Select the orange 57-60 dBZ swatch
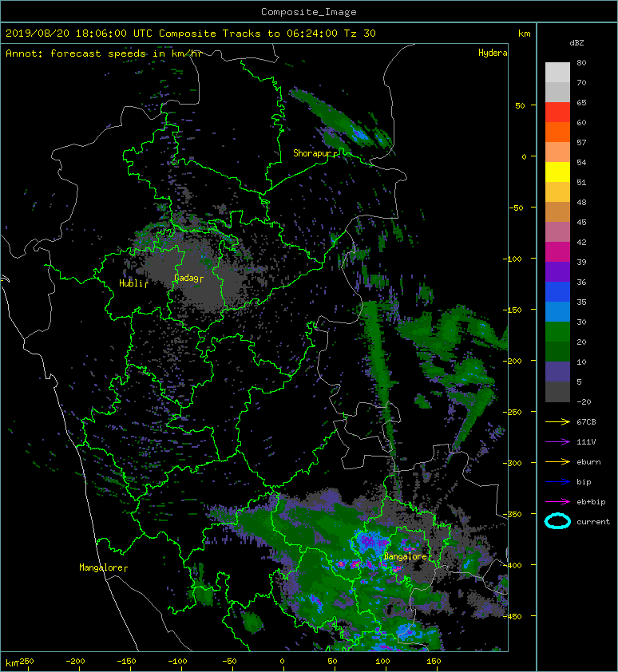The width and height of the screenshot is (618, 672). (x=557, y=132)
